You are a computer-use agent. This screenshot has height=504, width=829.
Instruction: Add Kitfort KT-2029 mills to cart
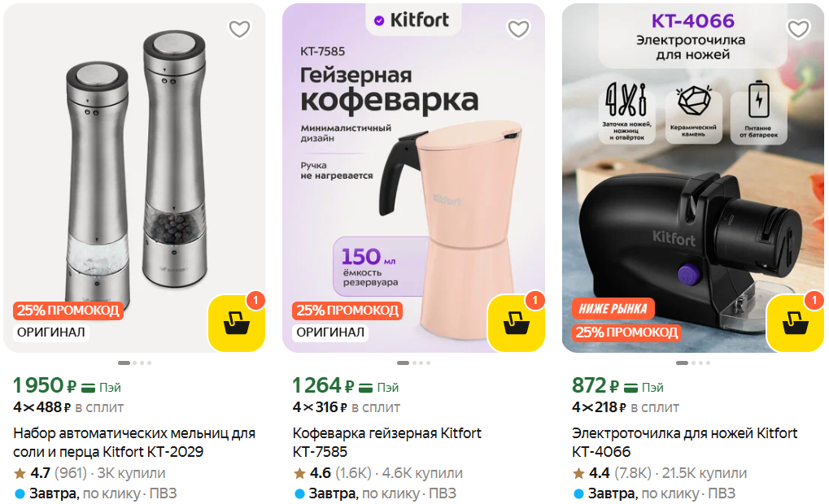[x=236, y=323]
